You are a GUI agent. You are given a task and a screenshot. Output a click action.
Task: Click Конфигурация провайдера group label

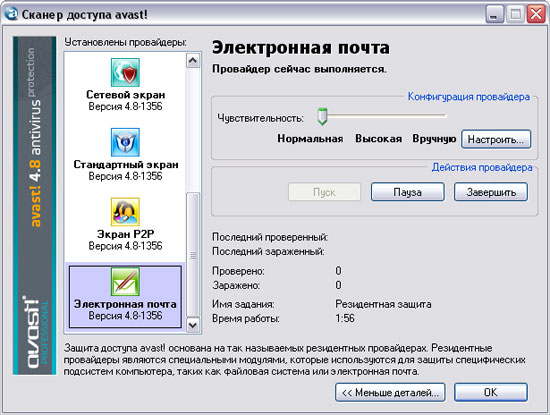click(469, 96)
